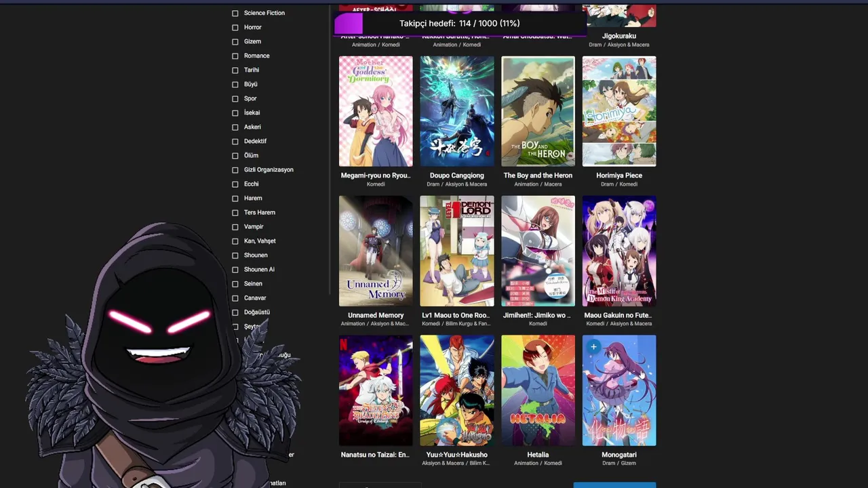Click the Takipçi hedefi progress bar
The height and width of the screenshot is (488, 868).
[460, 23]
